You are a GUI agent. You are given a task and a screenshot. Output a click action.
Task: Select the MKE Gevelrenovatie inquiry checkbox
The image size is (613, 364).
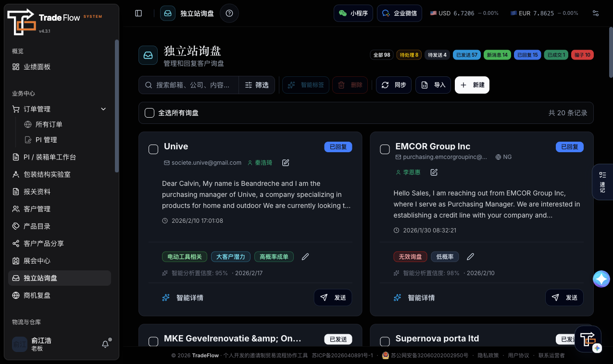[x=153, y=341]
